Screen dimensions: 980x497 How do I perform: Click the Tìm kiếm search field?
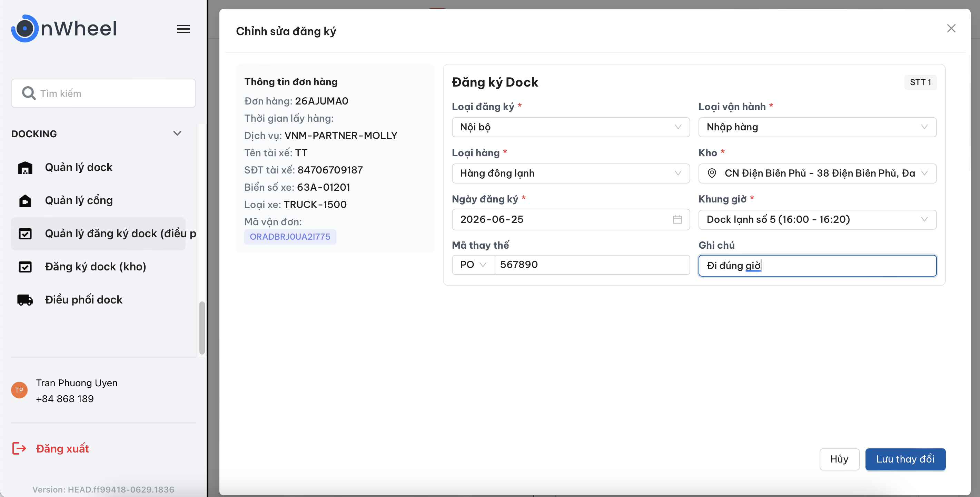tap(103, 93)
